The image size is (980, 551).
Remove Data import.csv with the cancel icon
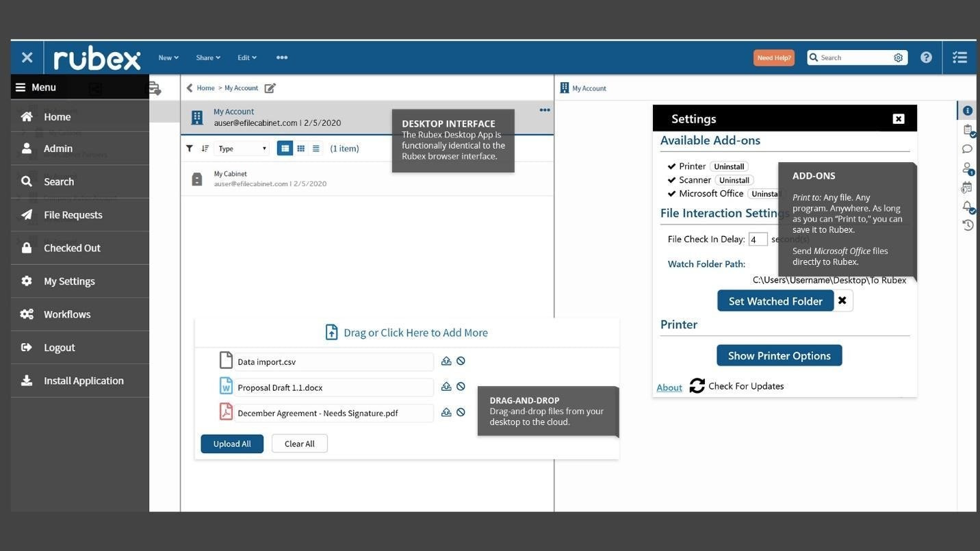[461, 361]
